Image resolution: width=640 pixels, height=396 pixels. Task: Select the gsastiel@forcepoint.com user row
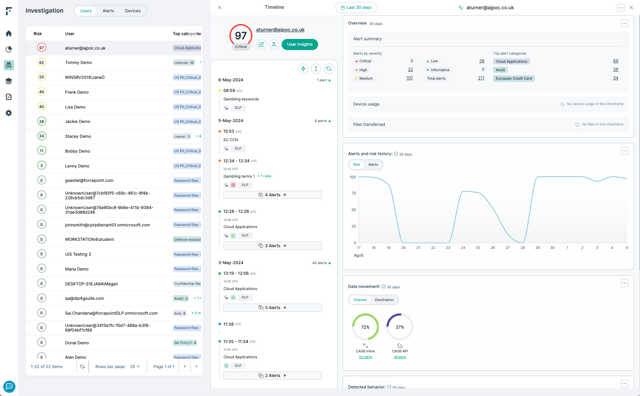coord(114,180)
